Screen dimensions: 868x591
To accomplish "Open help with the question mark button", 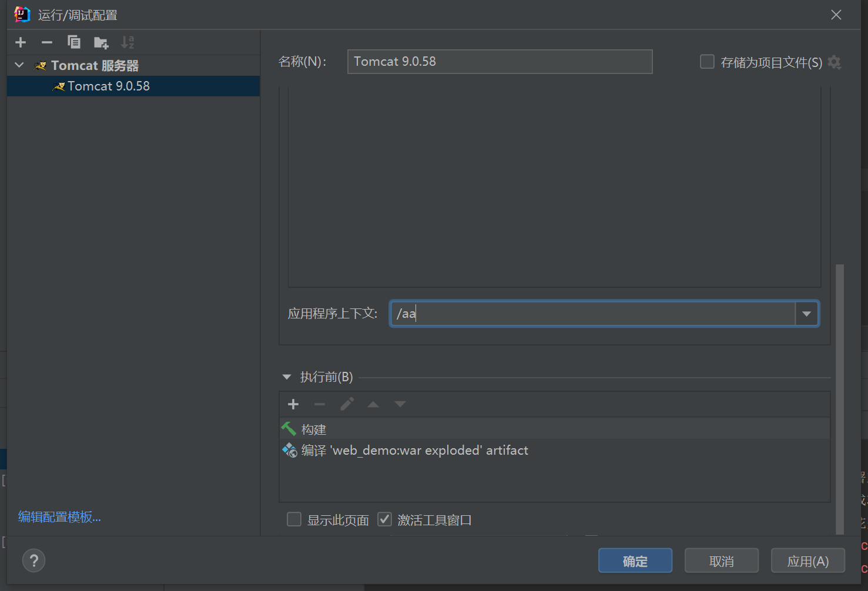I will (33, 560).
